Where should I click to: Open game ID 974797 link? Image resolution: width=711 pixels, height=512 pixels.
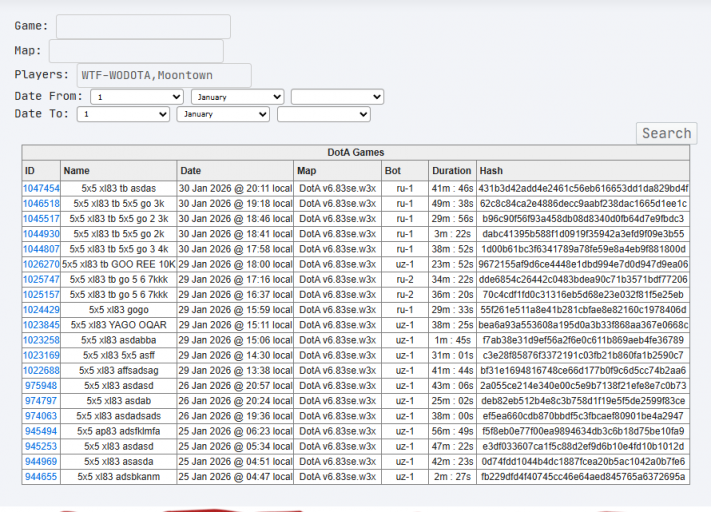pyautogui.click(x=41, y=401)
